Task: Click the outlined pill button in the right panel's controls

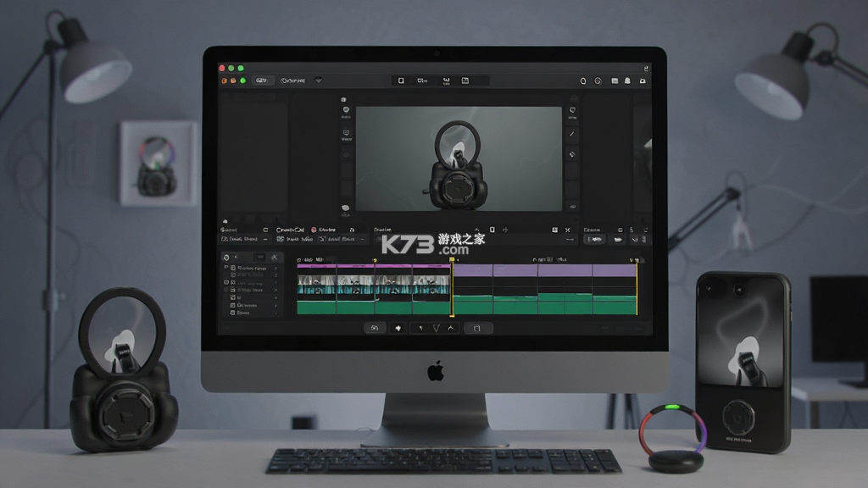Action: 594,239
